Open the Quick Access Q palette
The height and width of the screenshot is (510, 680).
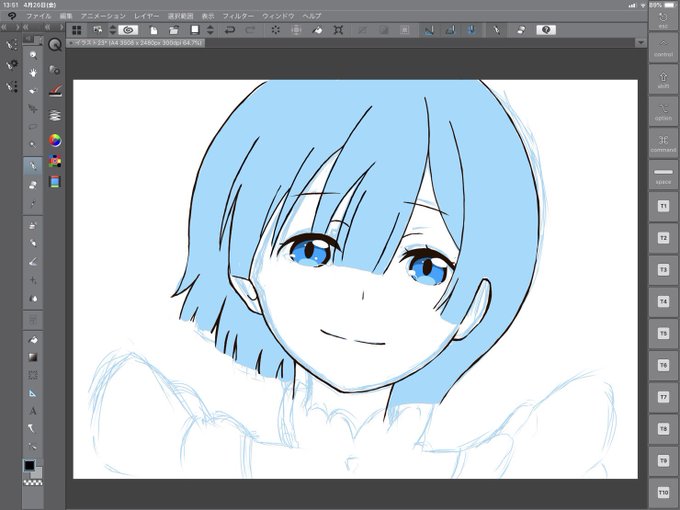coord(55,45)
